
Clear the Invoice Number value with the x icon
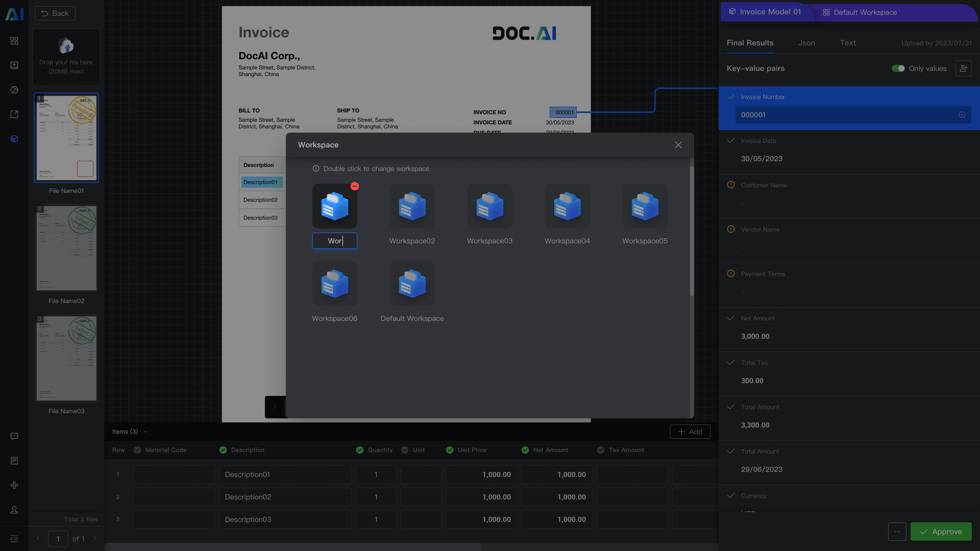[x=962, y=115]
